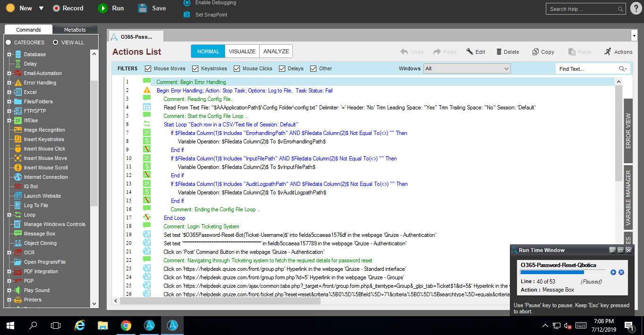
Task: Open Google Chrome from the taskbar
Action: point(126,325)
